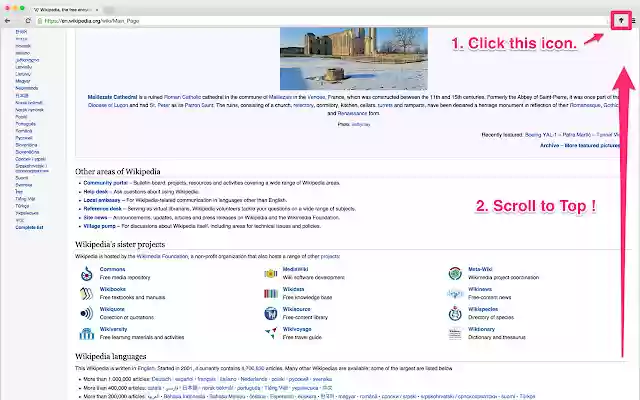Open the Wikimedia Foundation link under sister projects
Image resolution: width=640 pixels, height=400 pixels.
(162, 257)
